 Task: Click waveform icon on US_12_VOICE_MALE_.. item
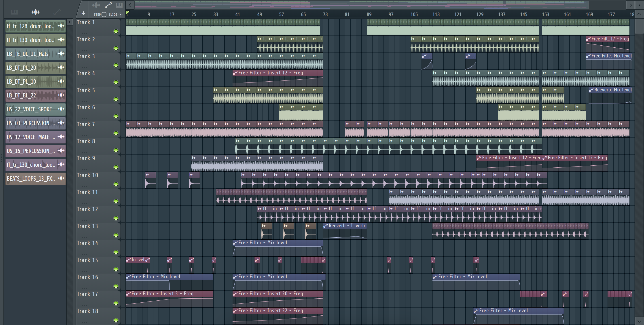click(61, 137)
